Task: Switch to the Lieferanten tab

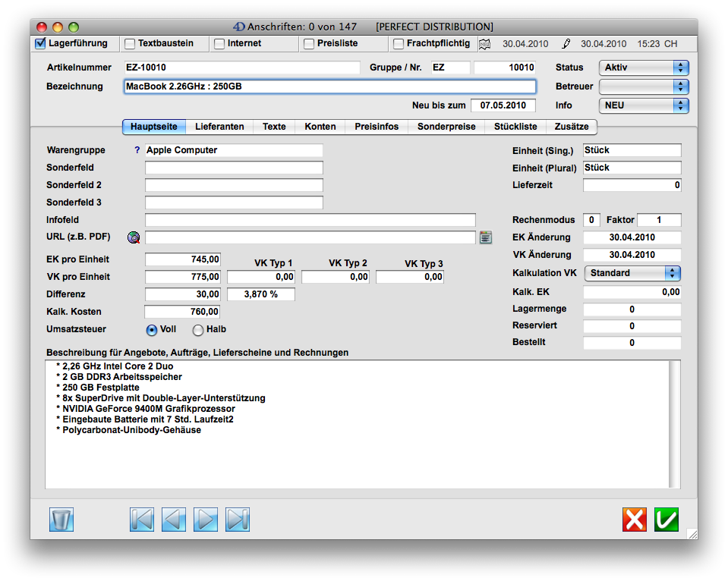Action: (x=219, y=127)
